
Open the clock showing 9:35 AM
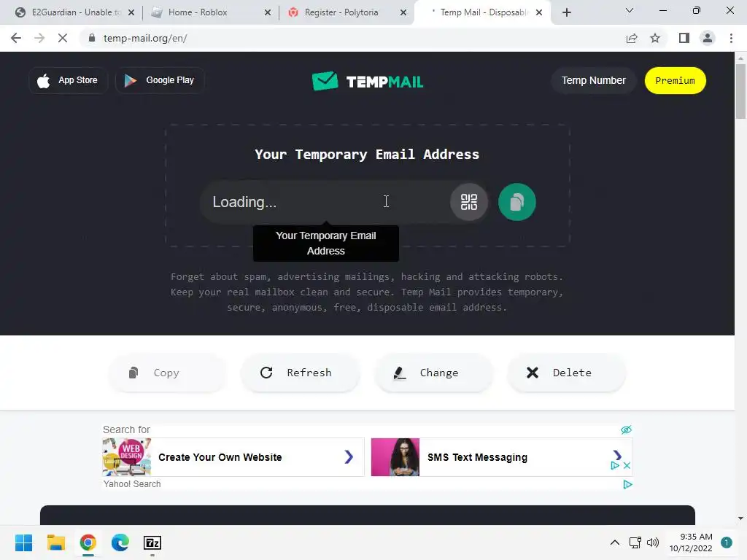pyautogui.click(x=691, y=542)
